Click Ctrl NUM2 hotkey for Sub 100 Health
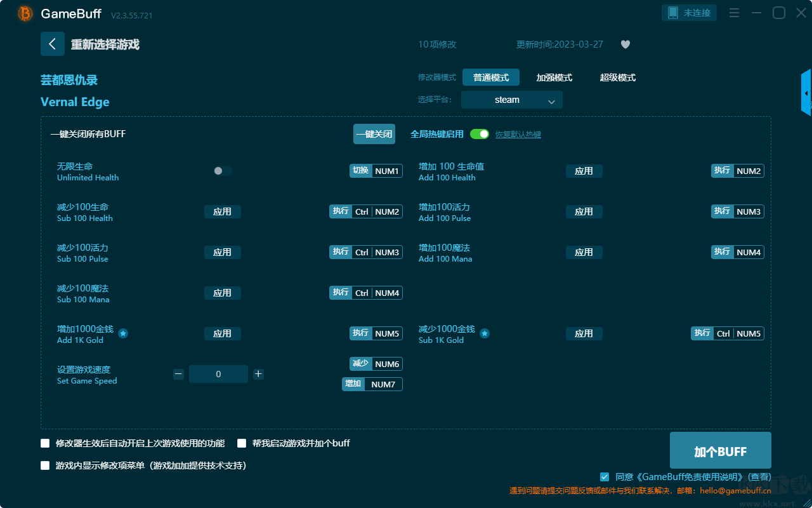Viewport: 812px width, 508px height. (366, 211)
